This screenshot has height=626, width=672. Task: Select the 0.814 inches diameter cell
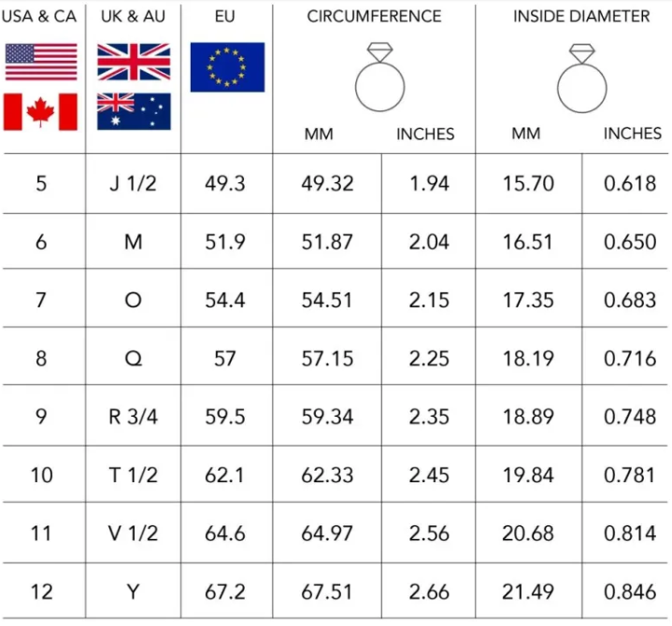point(630,534)
